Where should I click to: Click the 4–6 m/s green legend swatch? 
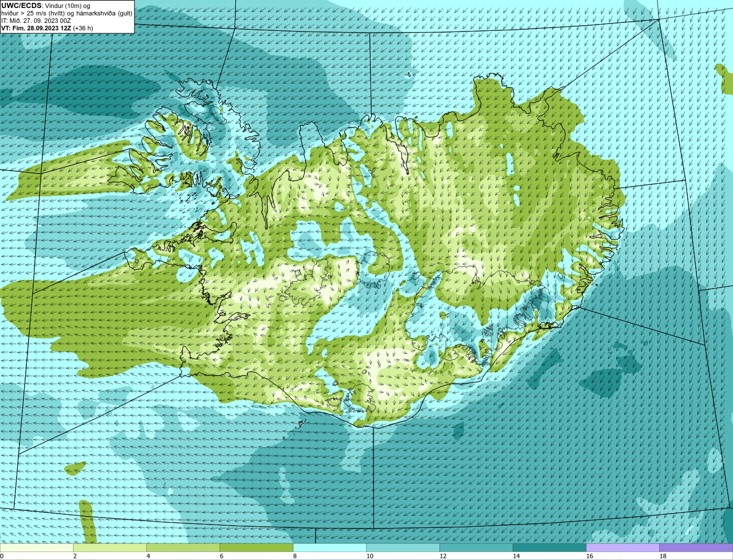click(x=183, y=547)
